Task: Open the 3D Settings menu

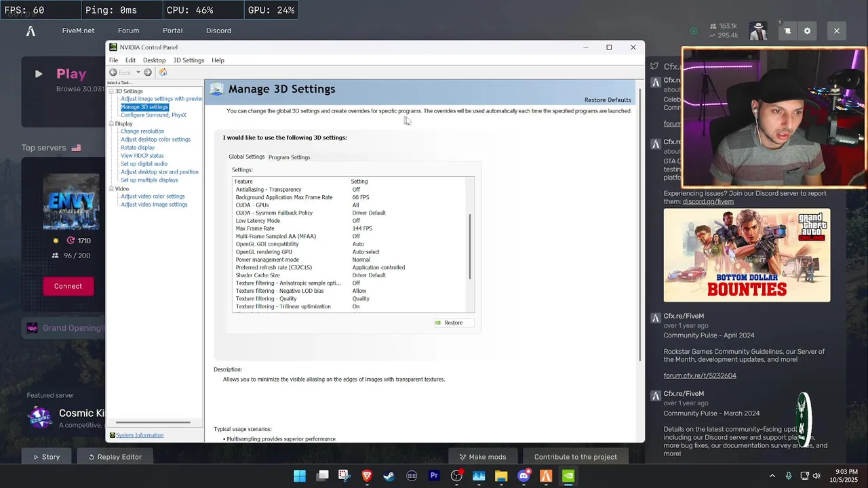Action: pos(189,60)
